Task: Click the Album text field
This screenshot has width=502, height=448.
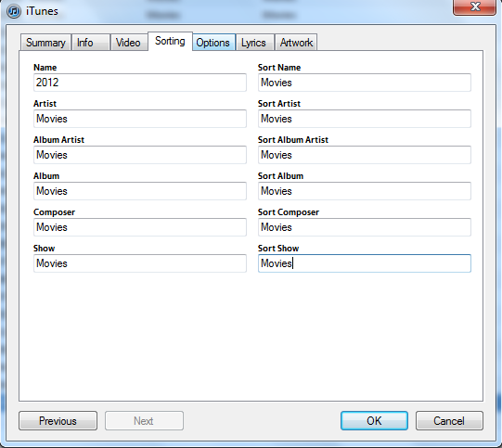Action: (140, 191)
